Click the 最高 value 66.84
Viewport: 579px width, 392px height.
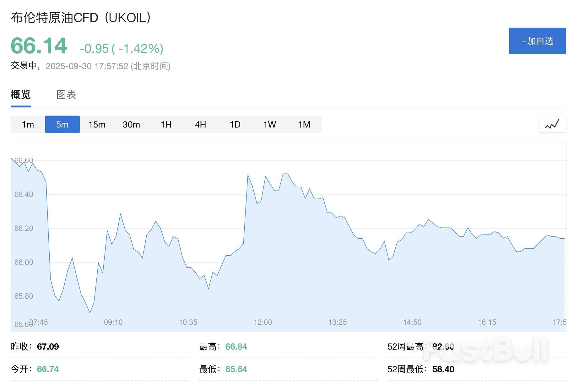236,346
